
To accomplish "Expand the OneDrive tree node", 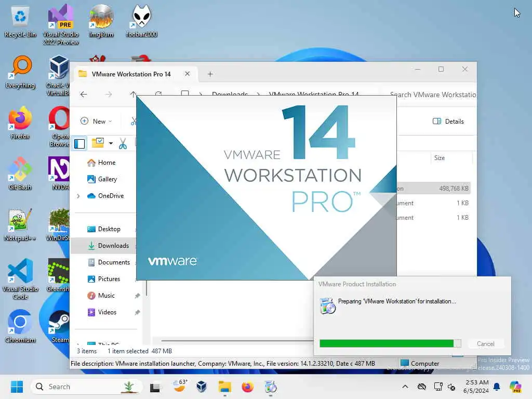I will pyautogui.click(x=78, y=196).
